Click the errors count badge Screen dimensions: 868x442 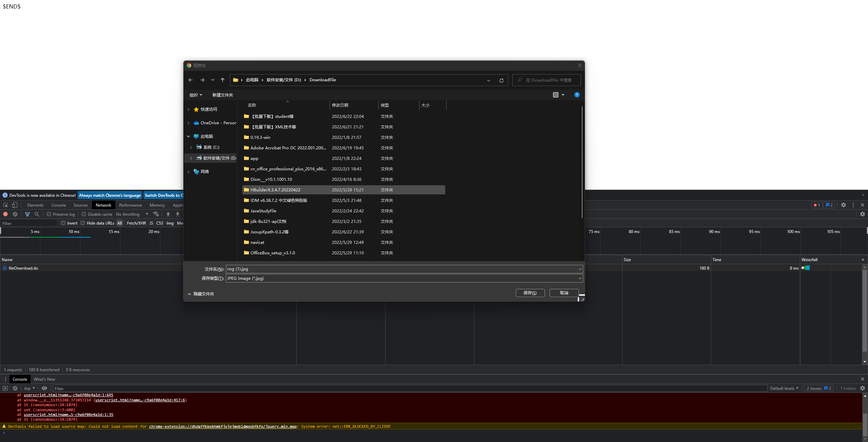pos(817,205)
